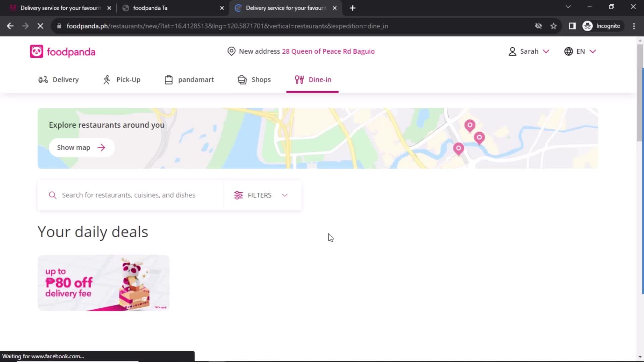Click the Incognito profile badge
The image size is (644, 362).
point(602,26)
